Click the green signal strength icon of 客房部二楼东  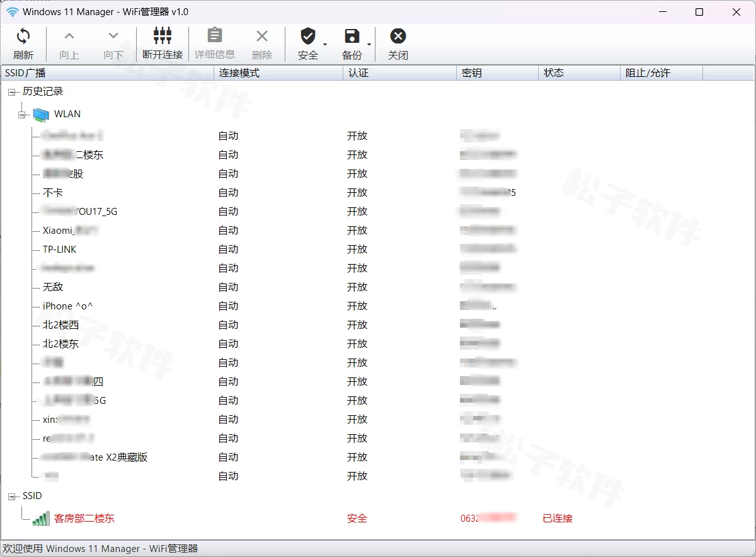[x=41, y=519]
